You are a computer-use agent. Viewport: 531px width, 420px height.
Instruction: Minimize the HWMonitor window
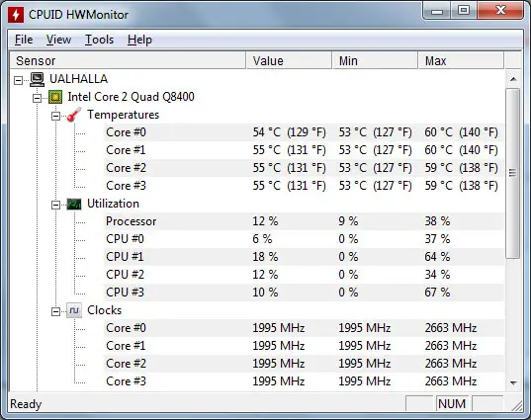coord(437,11)
